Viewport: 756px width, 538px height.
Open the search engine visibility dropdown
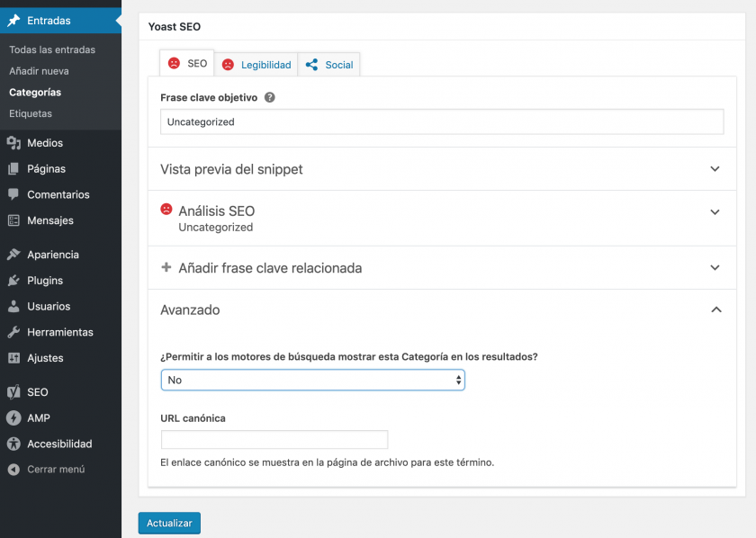click(x=312, y=380)
